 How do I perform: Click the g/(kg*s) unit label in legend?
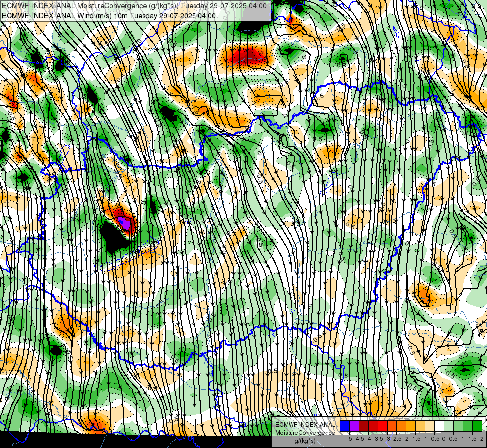click(x=305, y=440)
